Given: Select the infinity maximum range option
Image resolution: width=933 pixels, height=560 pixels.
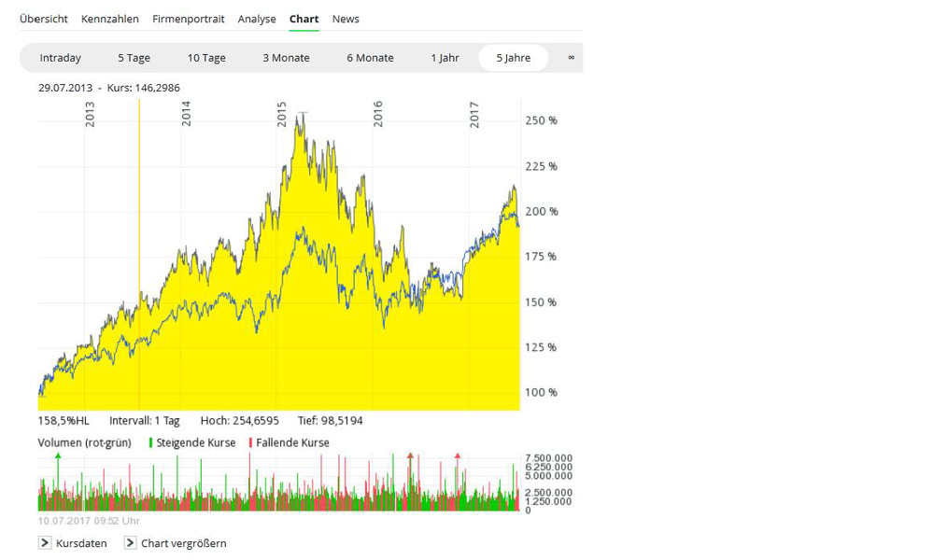Looking at the screenshot, I should 571,58.
